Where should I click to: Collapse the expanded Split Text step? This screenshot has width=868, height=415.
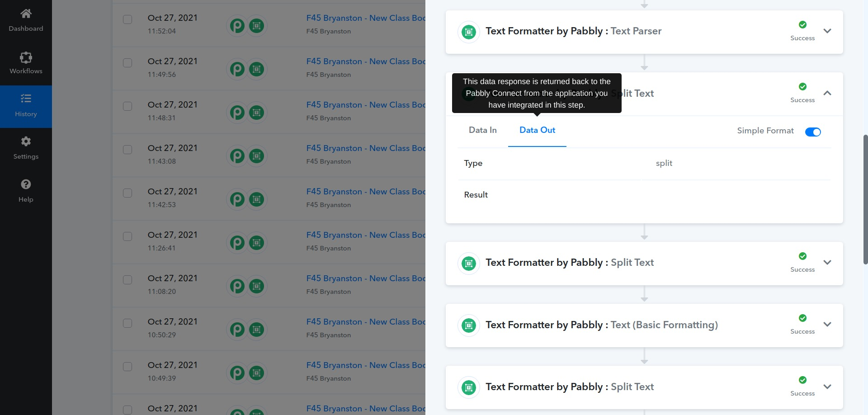827,93
